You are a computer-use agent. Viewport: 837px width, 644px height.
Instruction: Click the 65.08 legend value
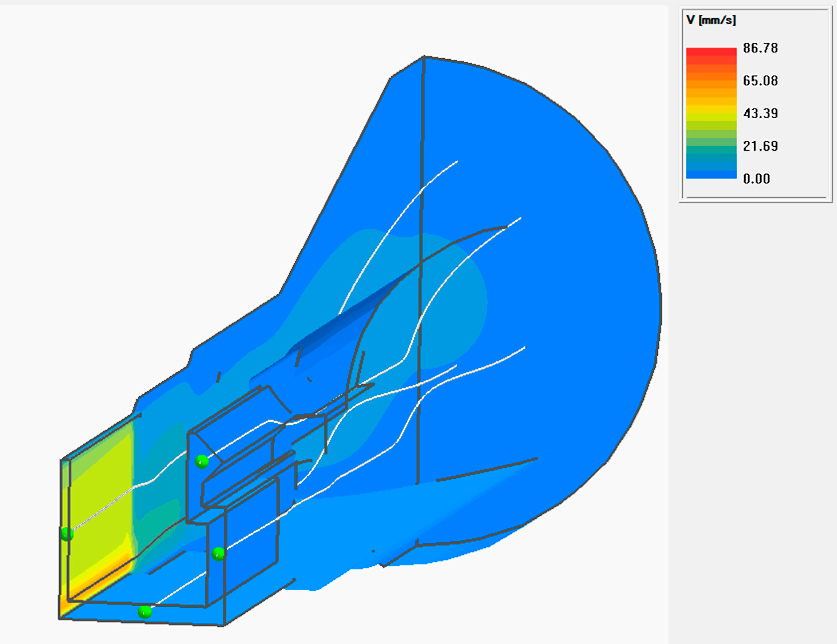[761, 80]
